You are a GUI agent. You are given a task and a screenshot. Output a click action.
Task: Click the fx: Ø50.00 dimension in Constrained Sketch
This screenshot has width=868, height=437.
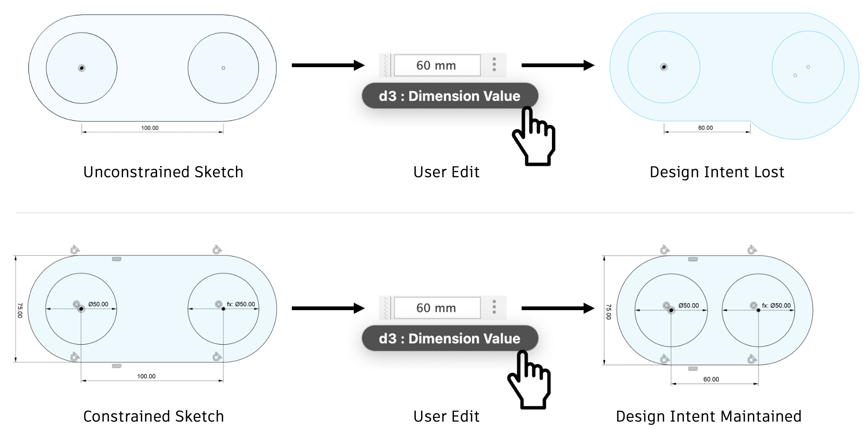tap(241, 304)
